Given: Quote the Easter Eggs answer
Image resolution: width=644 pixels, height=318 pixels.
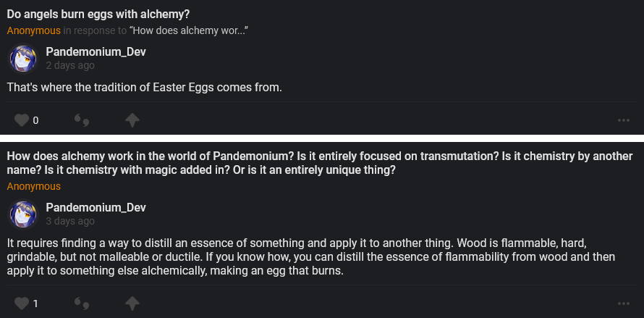Looking at the screenshot, I should 81,120.
